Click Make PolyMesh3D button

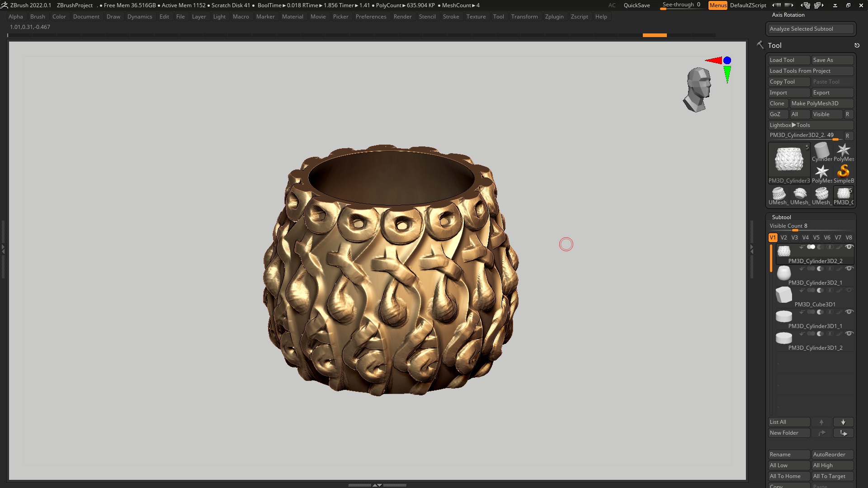click(821, 103)
